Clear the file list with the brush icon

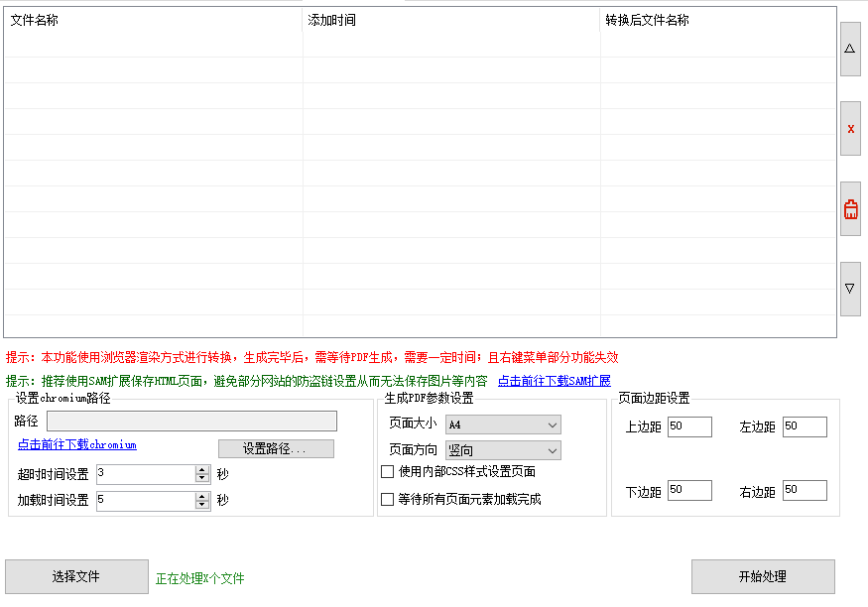(x=849, y=208)
